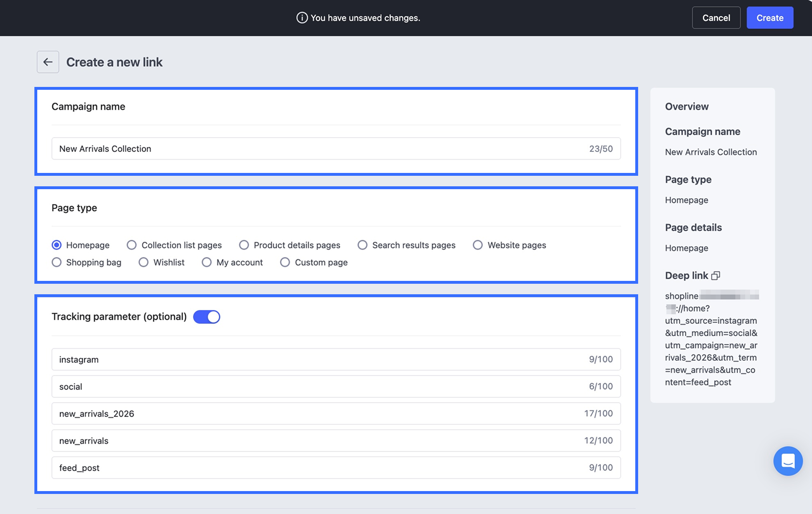The width and height of the screenshot is (812, 514).
Task: Copy the deep link via copy icon
Action: (716, 276)
